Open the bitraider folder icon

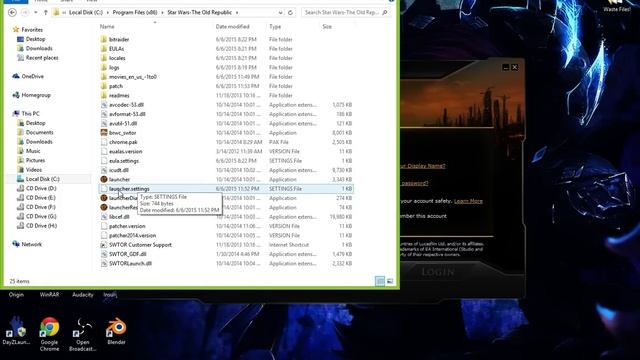pos(104,40)
